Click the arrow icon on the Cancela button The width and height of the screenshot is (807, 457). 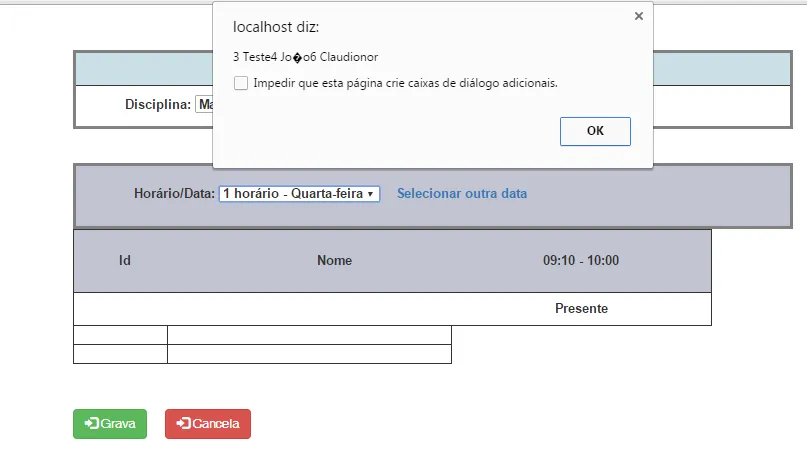point(183,424)
